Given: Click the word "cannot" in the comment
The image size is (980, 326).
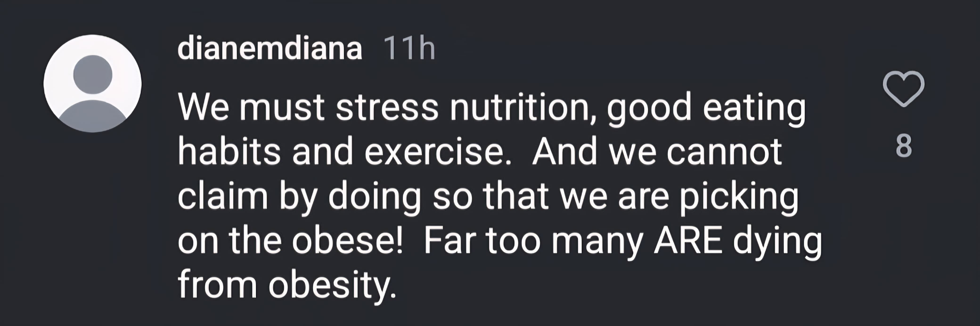Looking at the screenshot, I should click(724, 152).
